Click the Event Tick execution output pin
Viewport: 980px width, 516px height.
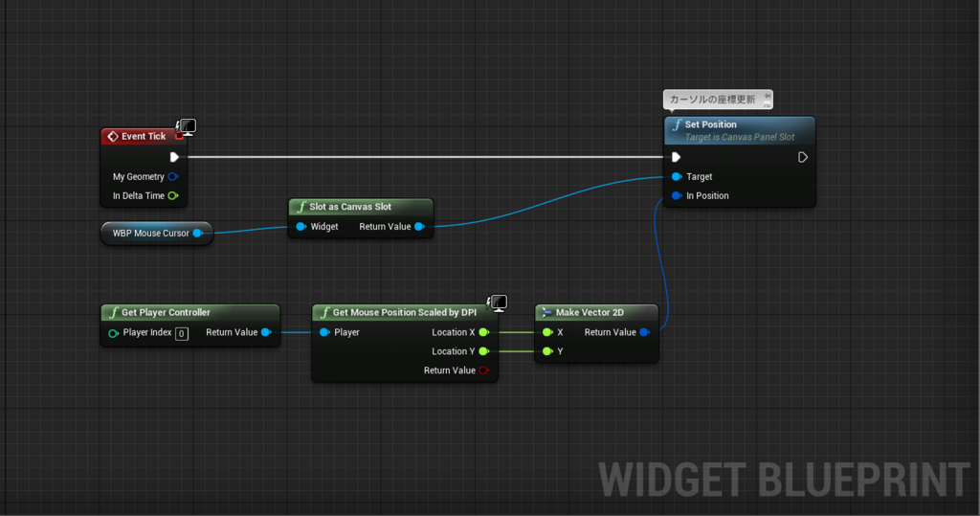click(174, 157)
